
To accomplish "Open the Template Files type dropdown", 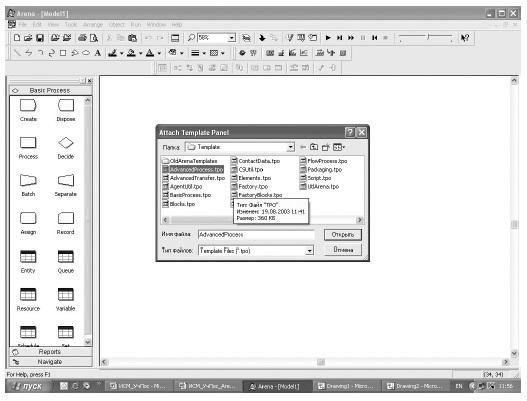I will tap(309, 251).
